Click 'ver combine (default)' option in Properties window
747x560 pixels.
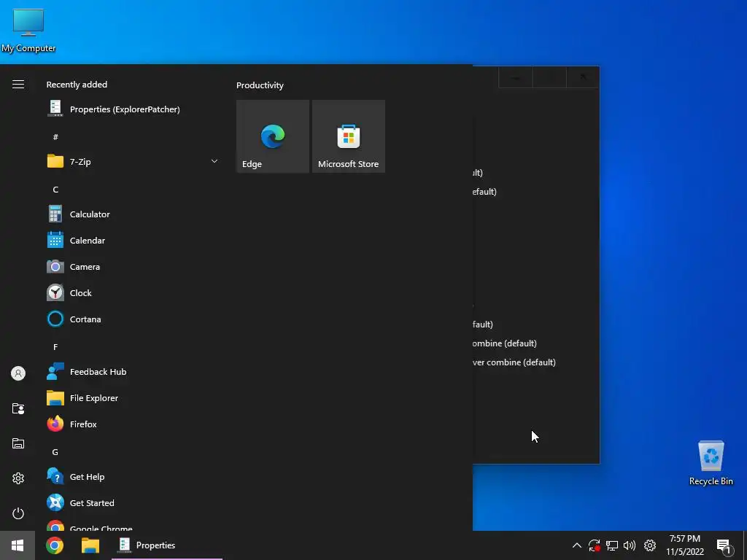tap(514, 362)
